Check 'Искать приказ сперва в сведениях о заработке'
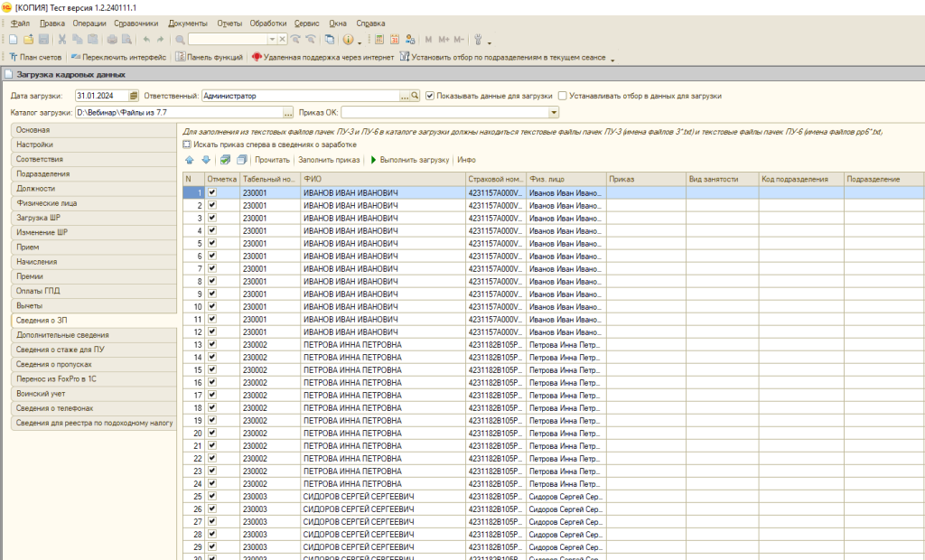 pyautogui.click(x=187, y=144)
